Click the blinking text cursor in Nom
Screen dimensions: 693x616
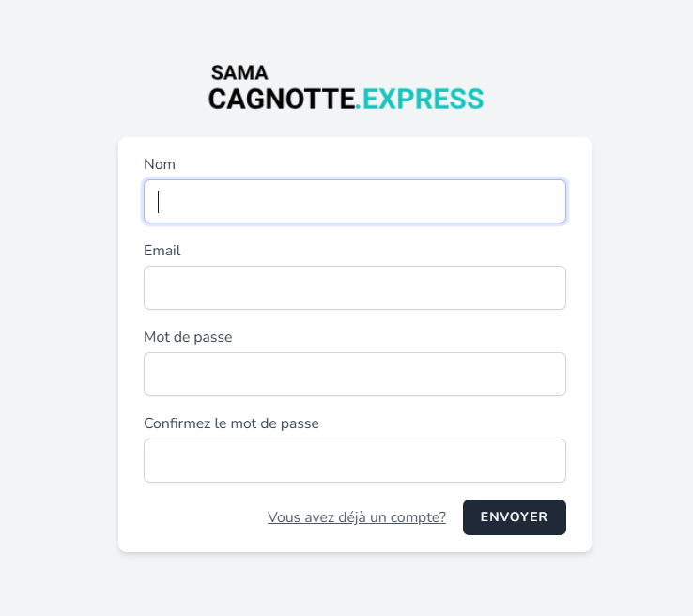pyautogui.click(x=158, y=202)
